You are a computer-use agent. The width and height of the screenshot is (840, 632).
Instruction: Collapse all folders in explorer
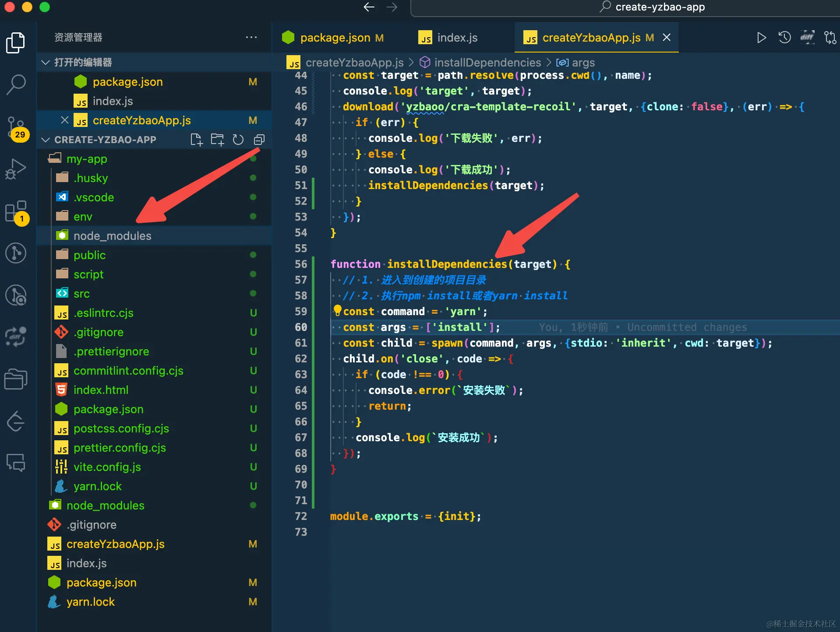click(x=259, y=140)
